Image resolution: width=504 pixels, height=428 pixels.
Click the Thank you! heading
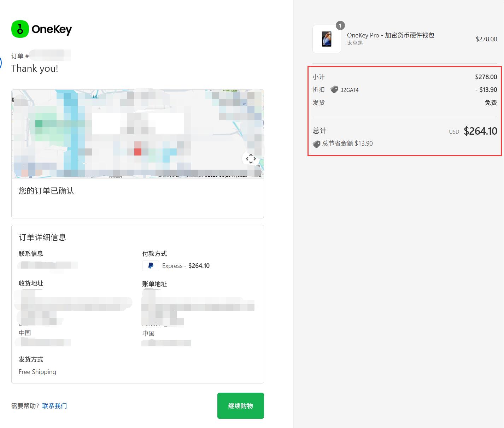coord(35,69)
